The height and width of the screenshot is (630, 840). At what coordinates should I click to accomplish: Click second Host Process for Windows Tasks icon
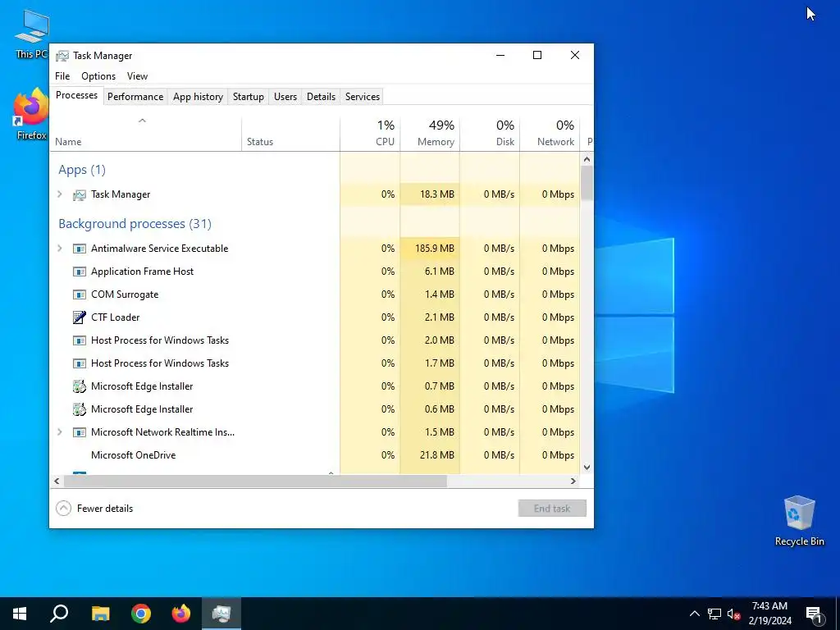point(80,363)
